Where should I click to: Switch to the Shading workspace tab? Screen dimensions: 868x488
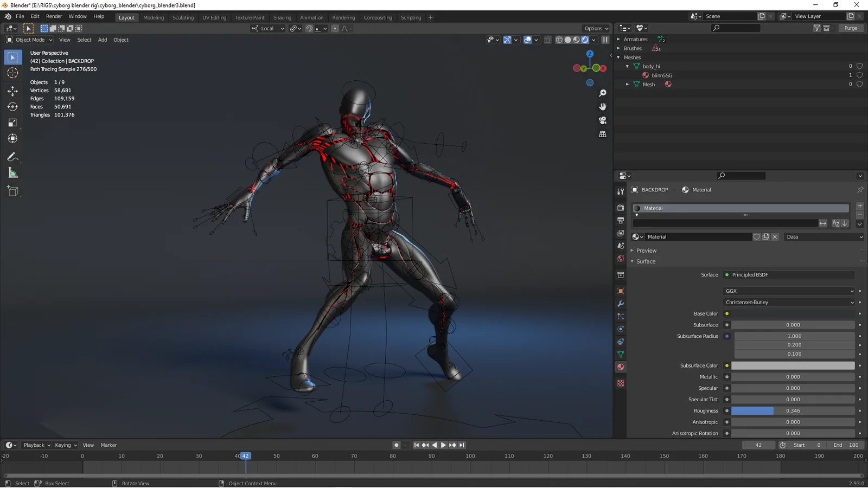282,17
